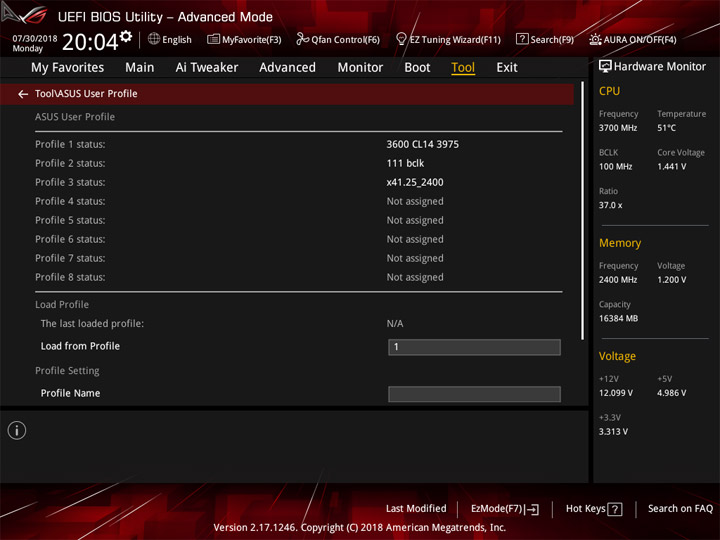720x540 pixels.
Task: Toggle AURA ON/OFF(F4)
Action: (633, 39)
